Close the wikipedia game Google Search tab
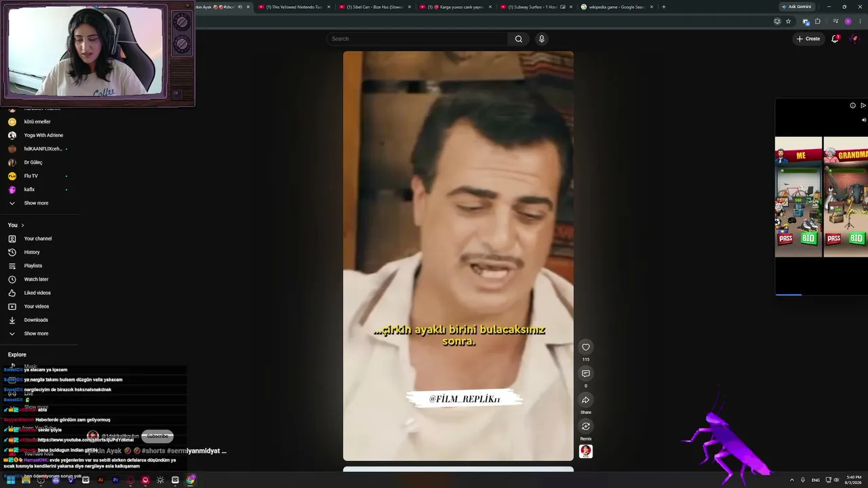 652,7
